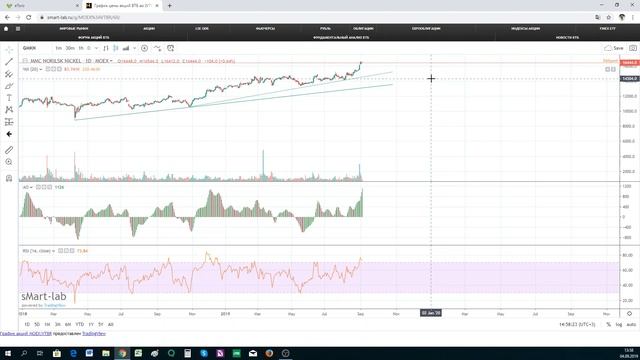The image size is (640, 360).
Task: Save the chart with Save button
Action: click(x=614, y=48)
